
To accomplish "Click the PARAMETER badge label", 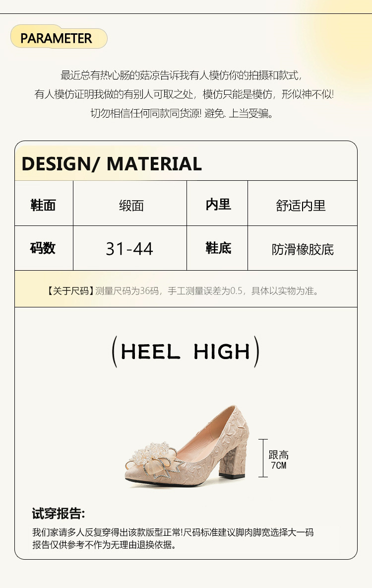I will tap(56, 38).
